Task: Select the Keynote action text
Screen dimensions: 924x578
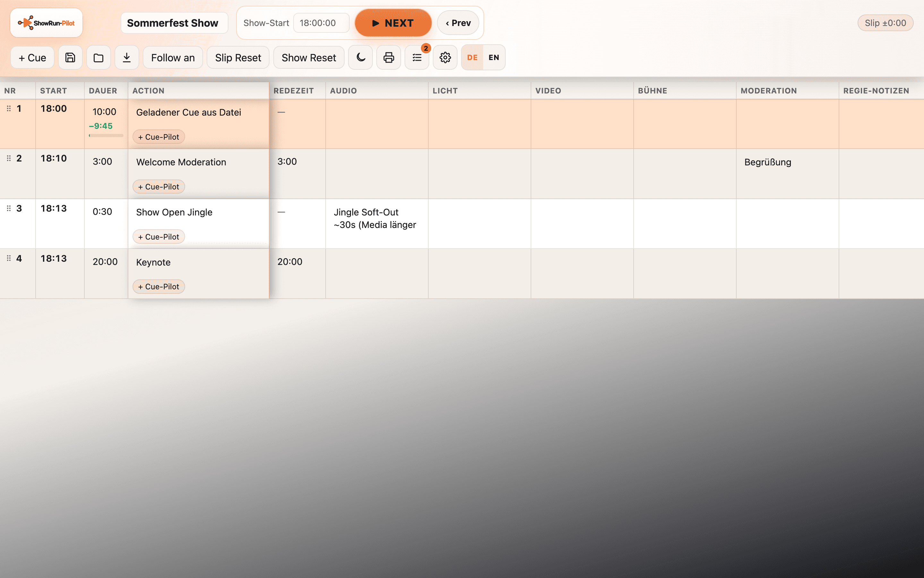Action: click(x=153, y=262)
